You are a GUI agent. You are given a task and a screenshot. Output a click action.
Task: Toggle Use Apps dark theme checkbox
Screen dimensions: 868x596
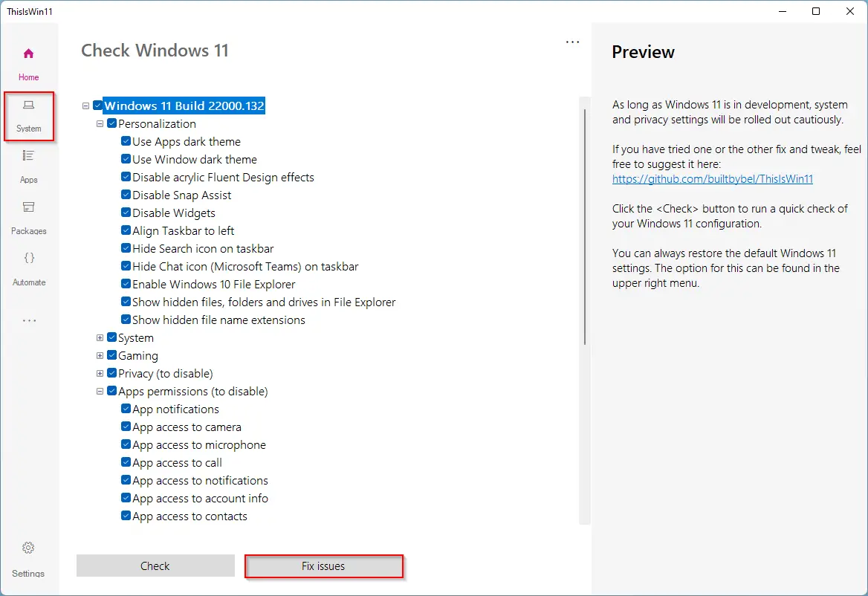tap(126, 141)
